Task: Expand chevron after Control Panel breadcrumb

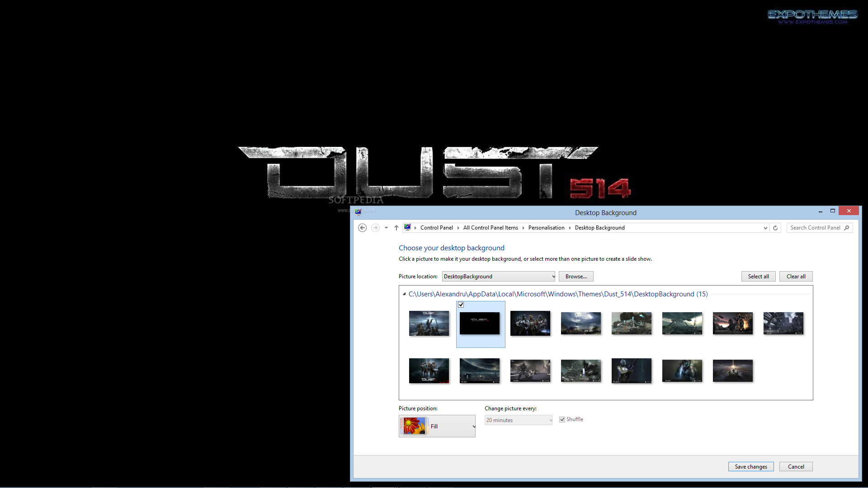Action: click(x=458, y=228)
